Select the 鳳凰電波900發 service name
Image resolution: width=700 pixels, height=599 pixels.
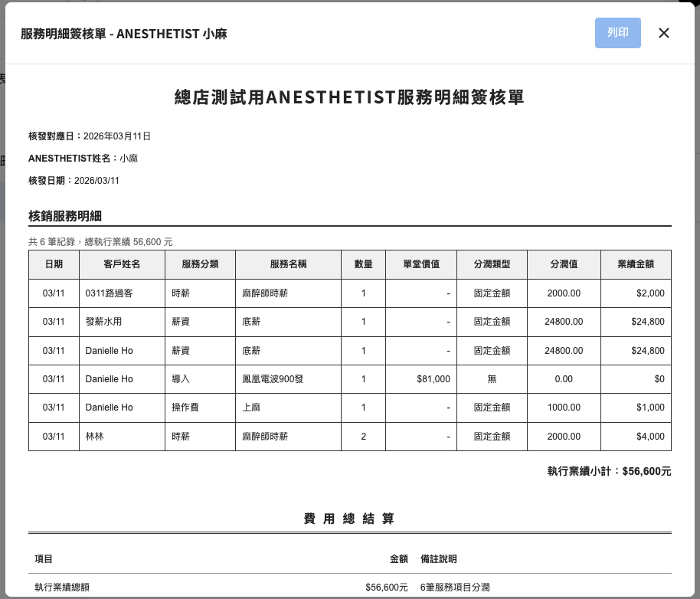point(273,379)
